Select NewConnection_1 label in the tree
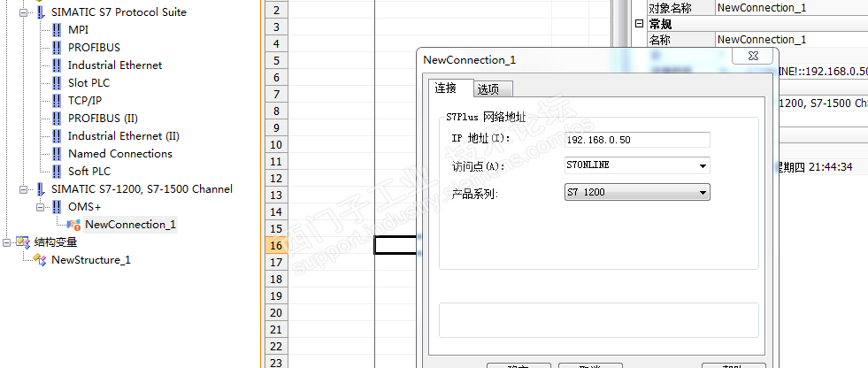The height and width of the screenshot is (368, 868). pos(131,225)
